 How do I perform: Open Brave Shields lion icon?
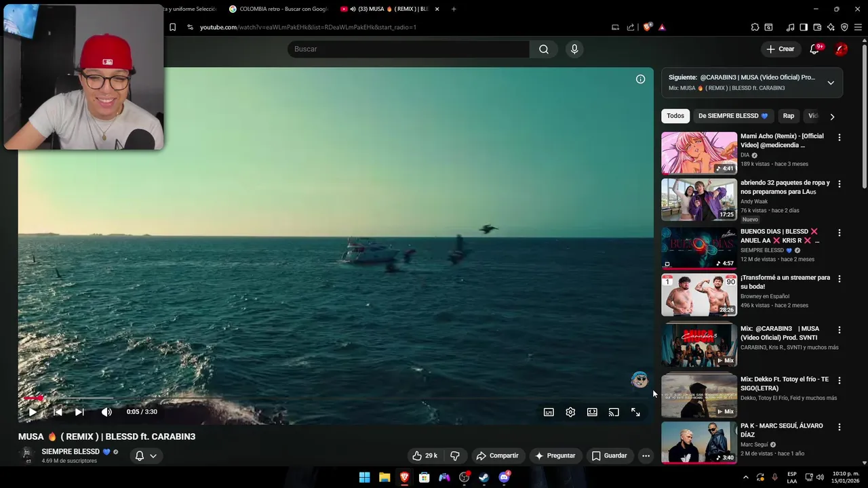point(648,27)
